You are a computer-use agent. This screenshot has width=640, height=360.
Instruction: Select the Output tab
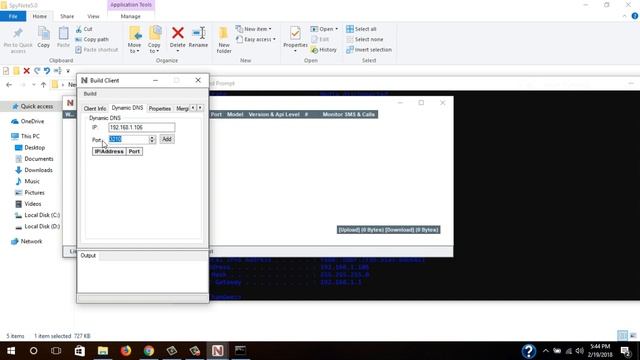[x=88, y=256]
